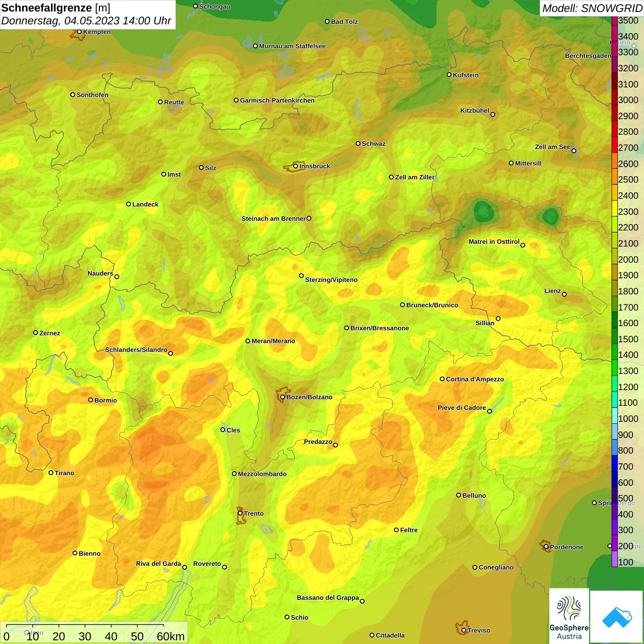Click the 3500 legend value
Viewport: 644px width, 644px height.
628,20
